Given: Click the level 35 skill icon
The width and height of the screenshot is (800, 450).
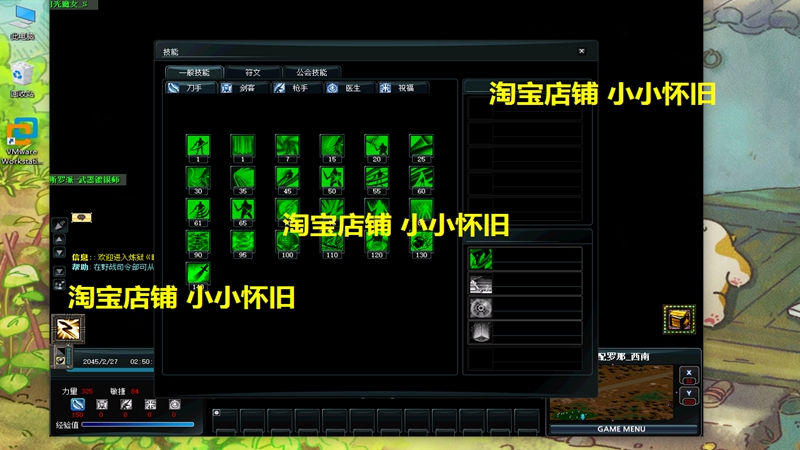Looking at the screenshot, I should click(x=243, y=178).
